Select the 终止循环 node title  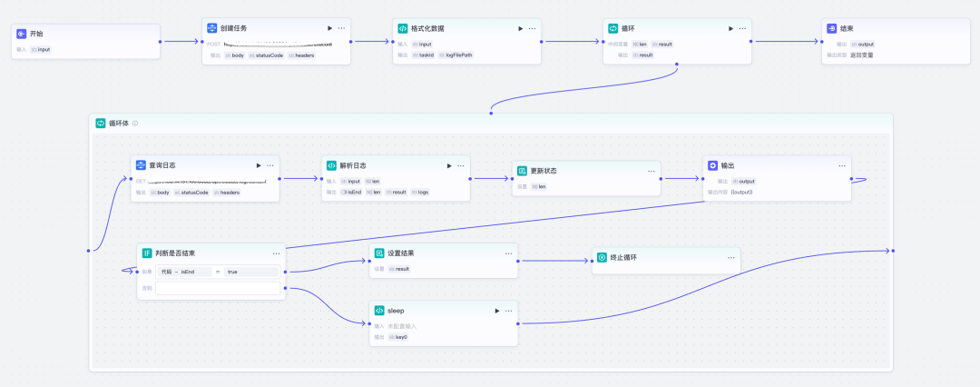(623, 257)
